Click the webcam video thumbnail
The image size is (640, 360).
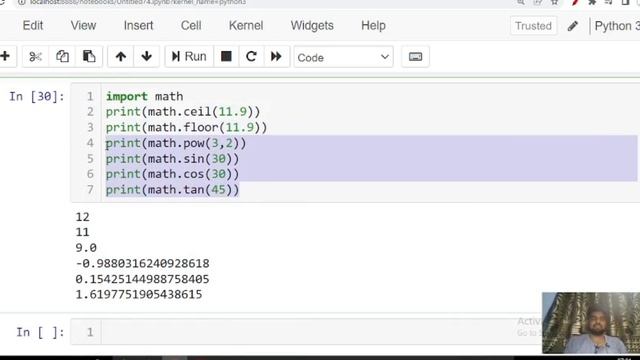pos(591,323)
